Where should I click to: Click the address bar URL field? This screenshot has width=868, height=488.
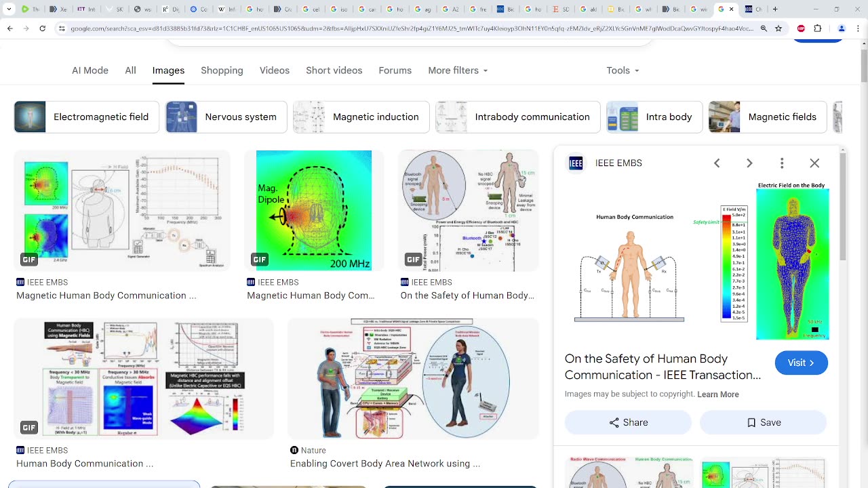(411, 28)
